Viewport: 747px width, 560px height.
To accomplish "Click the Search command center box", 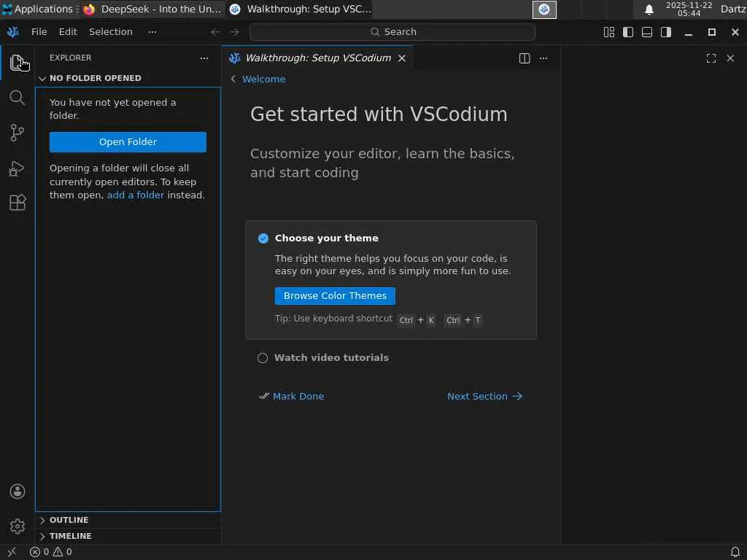I will coord(392,32).
